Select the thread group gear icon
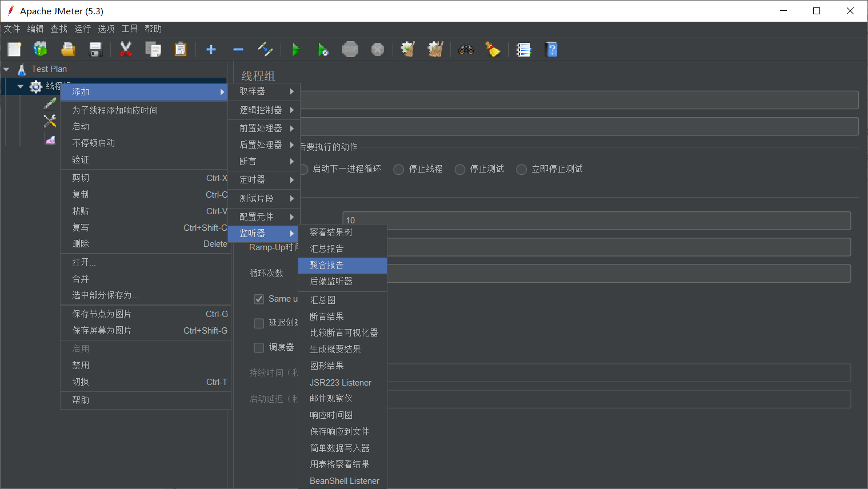 point(35,86)
